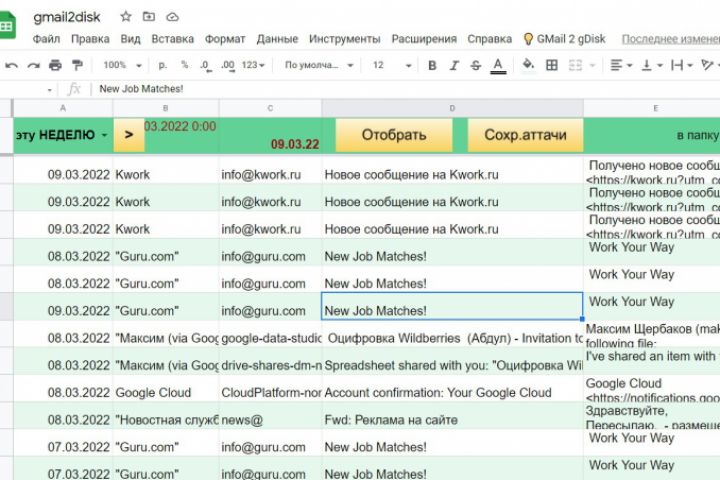
Task: Select the в папку header cell
Action: [x=652, y=135]
